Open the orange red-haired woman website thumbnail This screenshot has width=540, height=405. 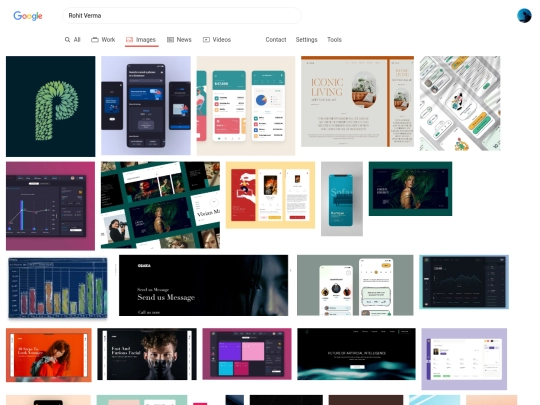[x=49, y=355]
